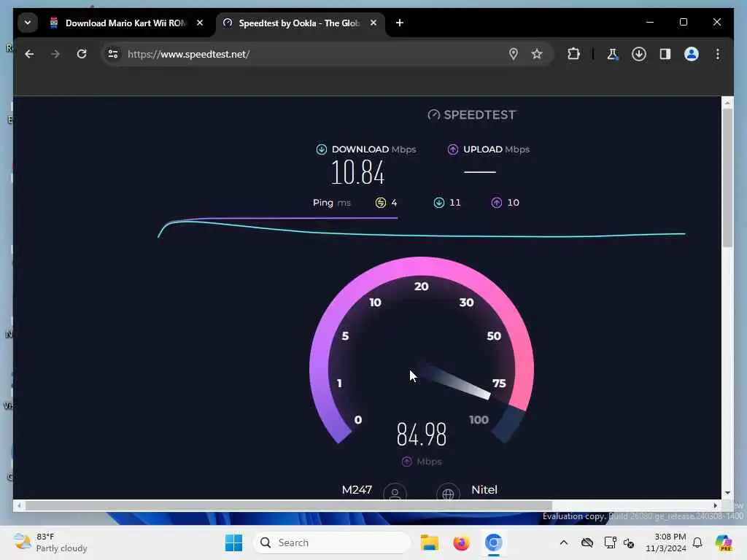Click the upload icon beside Mbps under gauge
The image size is (747, 560).
[406, 462]
